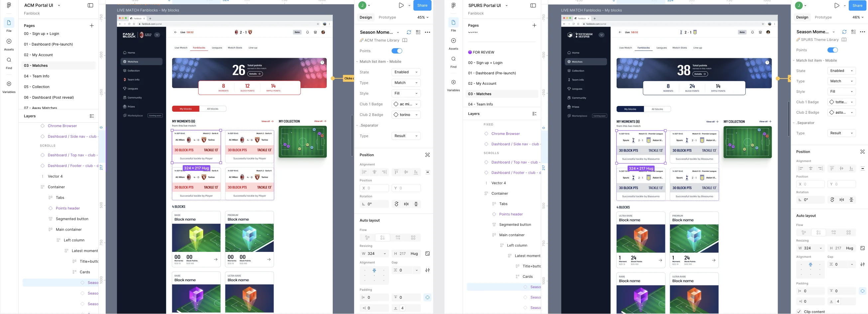This screenshot has height=314, width=868.
Task: Open Club 2 Badge torino dropdown
Action: pyautogui.click(x=406, y=115)
